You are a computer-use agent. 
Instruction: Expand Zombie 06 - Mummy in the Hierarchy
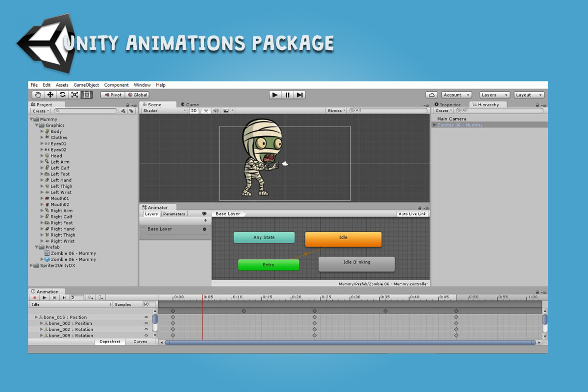click(435, 125)
